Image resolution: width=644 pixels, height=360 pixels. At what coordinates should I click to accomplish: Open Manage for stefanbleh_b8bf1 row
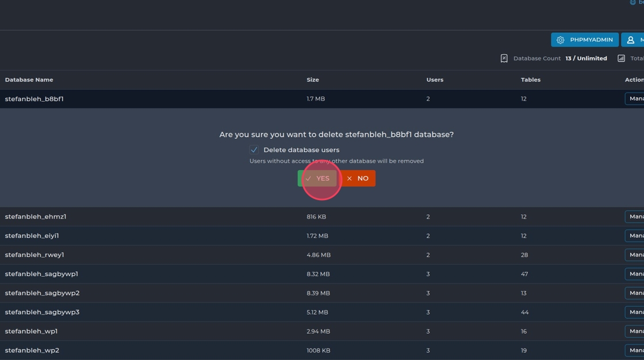(635, 99)
